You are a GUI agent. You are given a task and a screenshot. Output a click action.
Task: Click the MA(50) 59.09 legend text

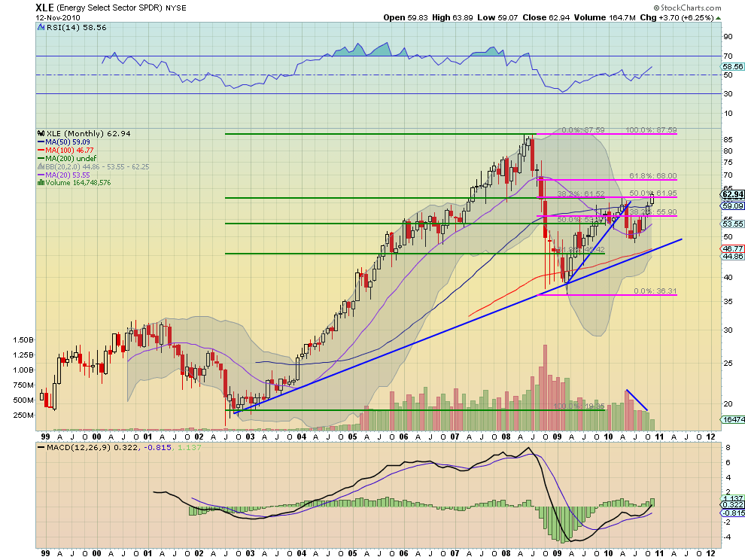[68, 142]
